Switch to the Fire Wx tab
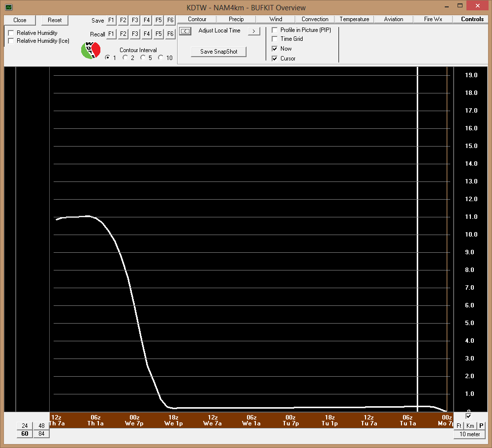This screenshot has height=448, width=492. coord(433,19)
